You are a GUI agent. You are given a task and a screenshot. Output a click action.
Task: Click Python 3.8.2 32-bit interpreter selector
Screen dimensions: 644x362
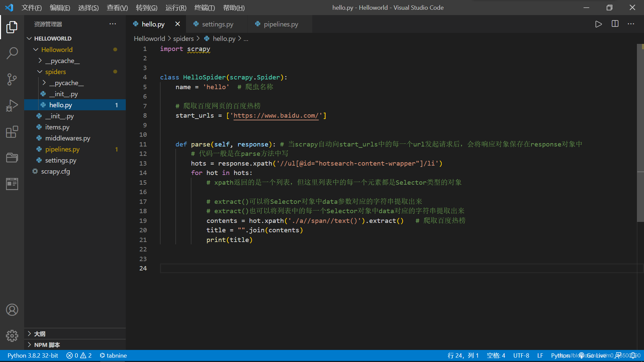[33, 355]
